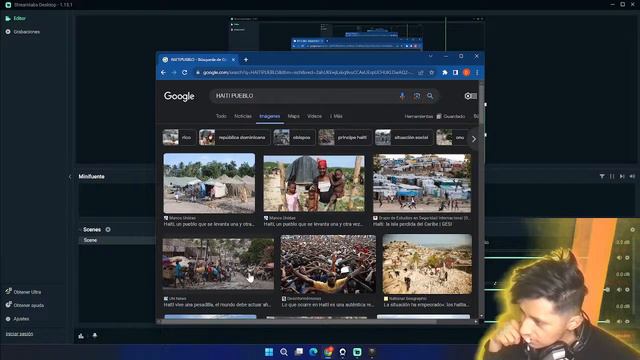The width and height of the screenshot is (640, 360).
Task: Bookmark this page with the star icon
Action: point(431,73)
